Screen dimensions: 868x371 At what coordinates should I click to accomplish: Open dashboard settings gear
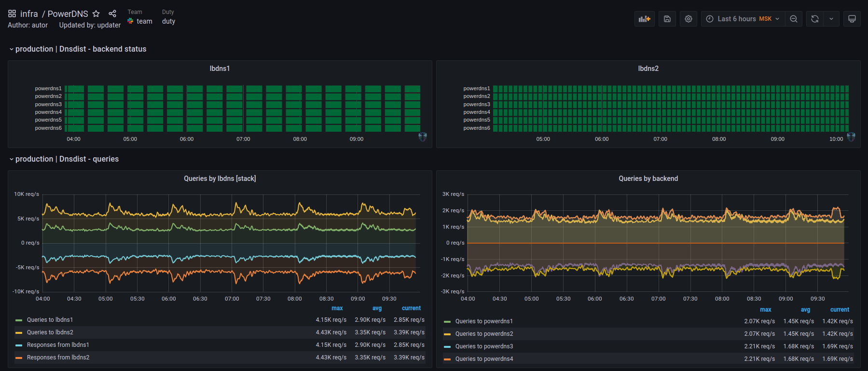pos(689,19)
